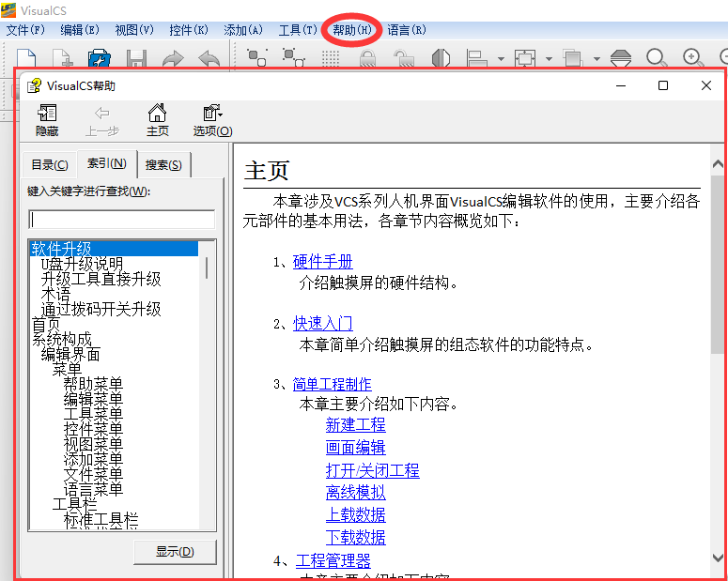Switch to the 搜索(S) search tab

(163, 165)
